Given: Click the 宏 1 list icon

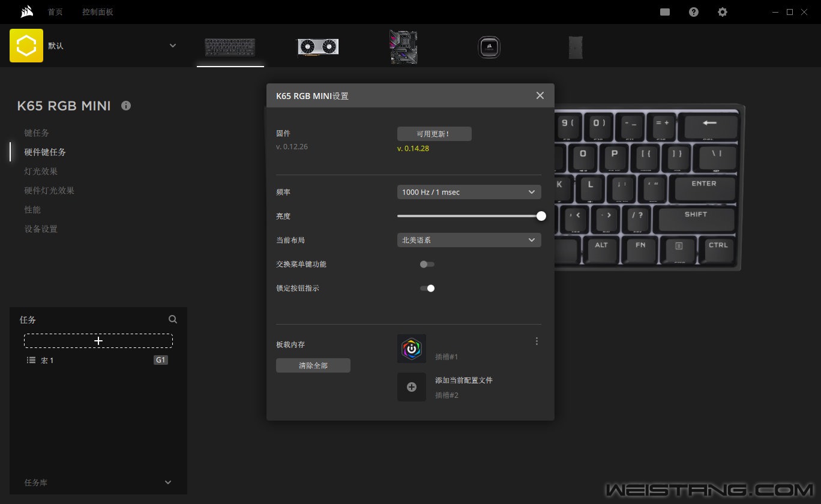Looking at the screenshot, I should 31,360.
